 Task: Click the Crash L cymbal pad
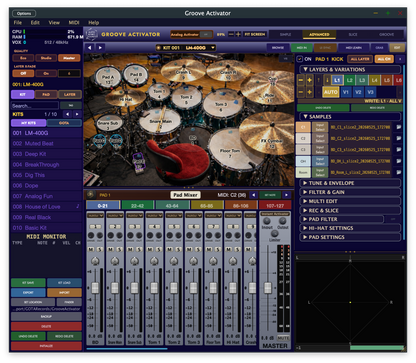pyautogui.click(x=183, y=73)
